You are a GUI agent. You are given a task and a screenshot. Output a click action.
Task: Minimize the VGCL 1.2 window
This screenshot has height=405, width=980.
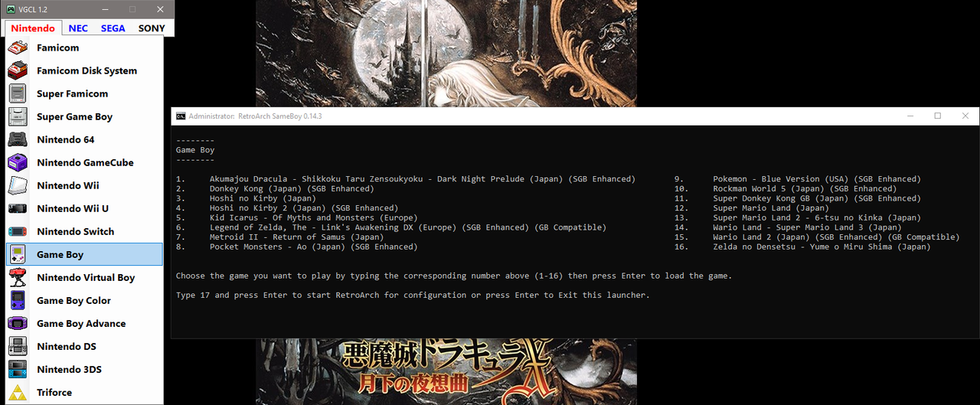coord(105,9)
